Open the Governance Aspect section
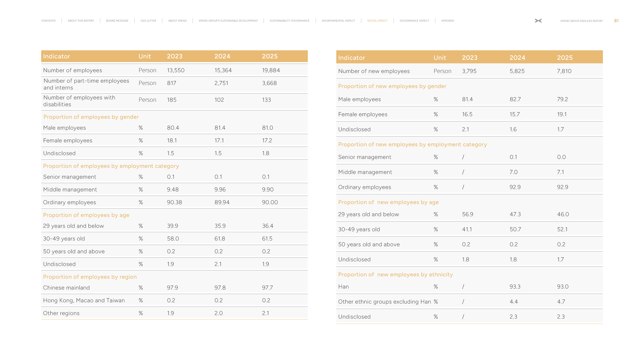Viewport: 644px width, 362px height. [414, 21]
